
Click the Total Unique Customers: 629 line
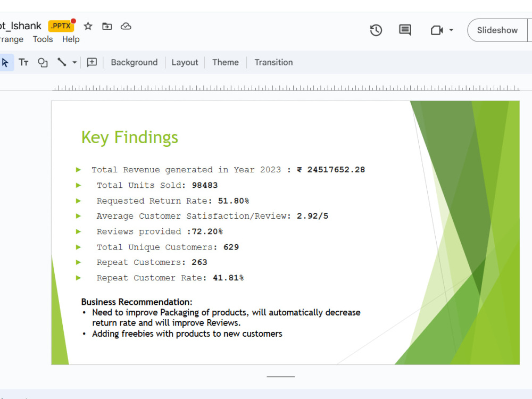[168, 247]
